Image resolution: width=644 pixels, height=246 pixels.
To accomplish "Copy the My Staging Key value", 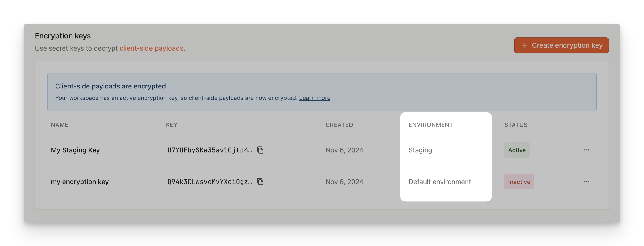I will 260,150.
